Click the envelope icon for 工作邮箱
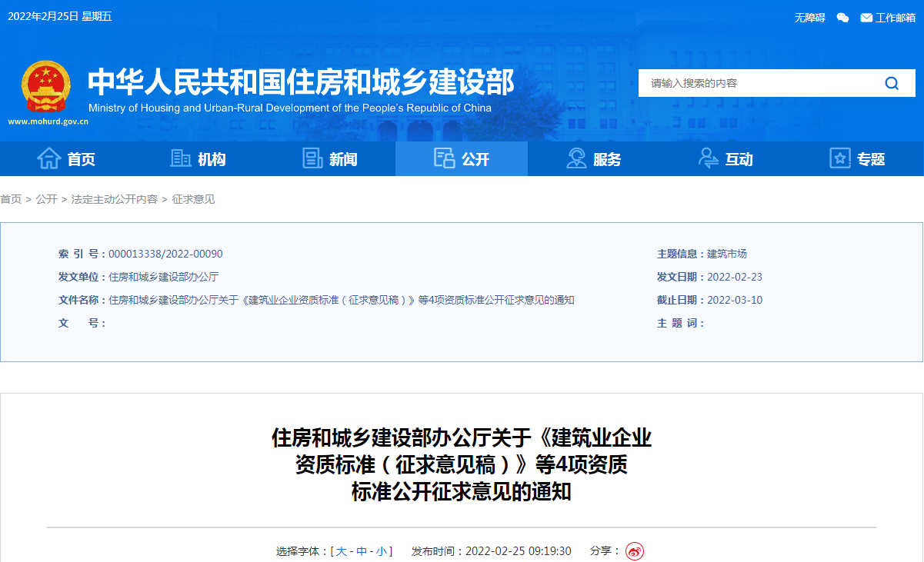Viewport: 924px width, 562px height. (866, 17)
